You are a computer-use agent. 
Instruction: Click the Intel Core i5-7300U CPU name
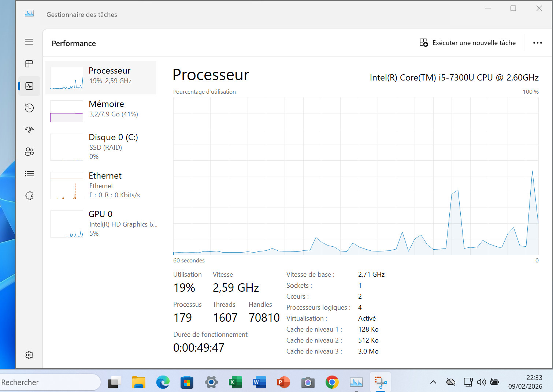click(x=454, y=78)
